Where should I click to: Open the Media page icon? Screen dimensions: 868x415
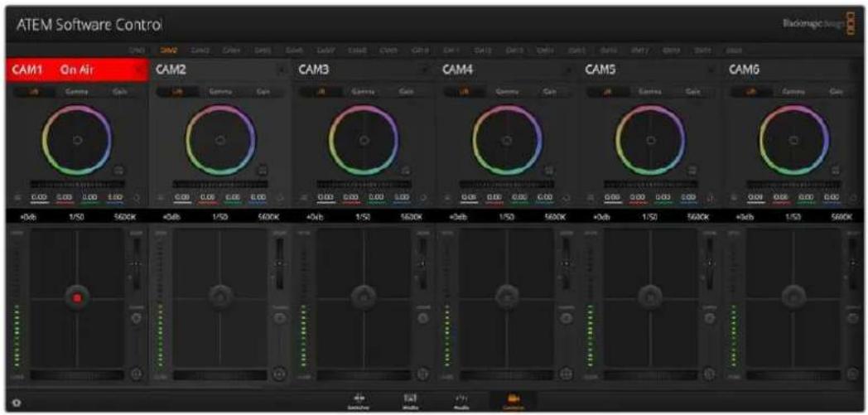410,401
